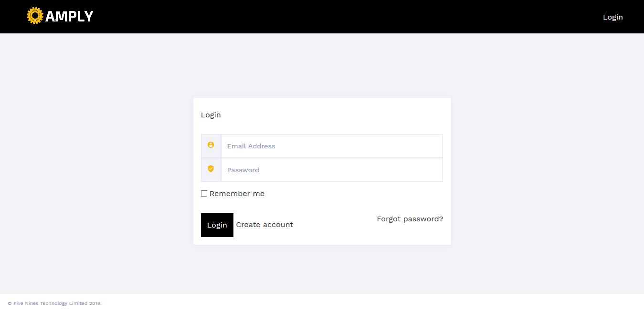
Task: Follow the Create account link
Action: pyautogui.click(x=264, y=225)
